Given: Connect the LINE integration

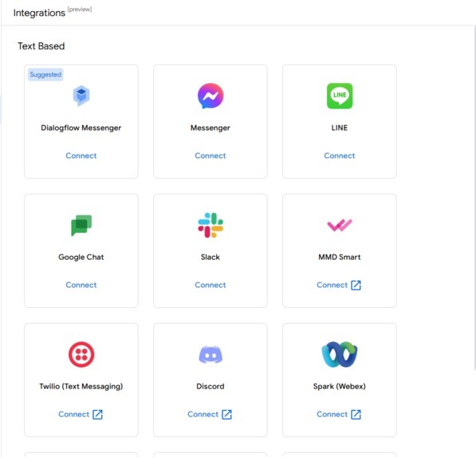Looking at the screenshot, I should (x=340, y=156).
